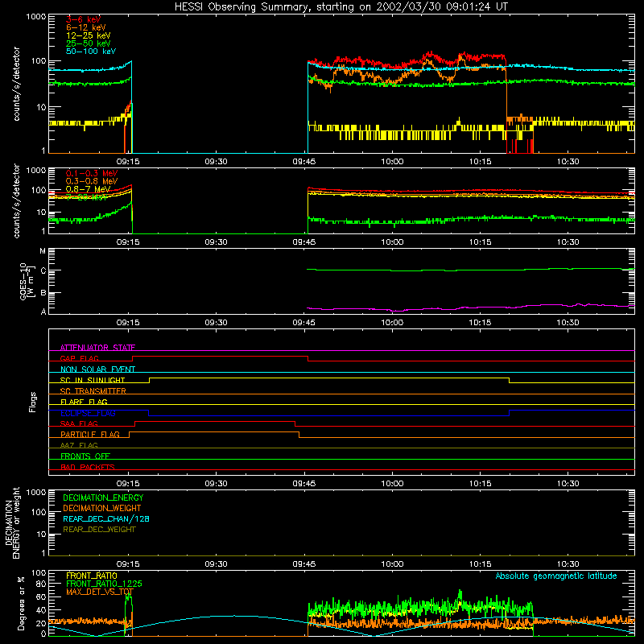Viewport: 644px width, 644px height.
Task: Click the Absolute geomagnetic latitude label
Action: 556,576
